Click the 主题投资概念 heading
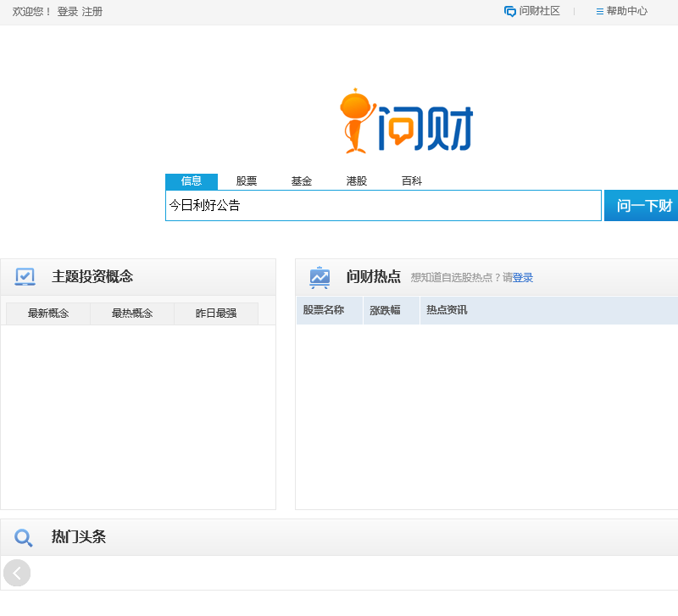 click(92, 277)
